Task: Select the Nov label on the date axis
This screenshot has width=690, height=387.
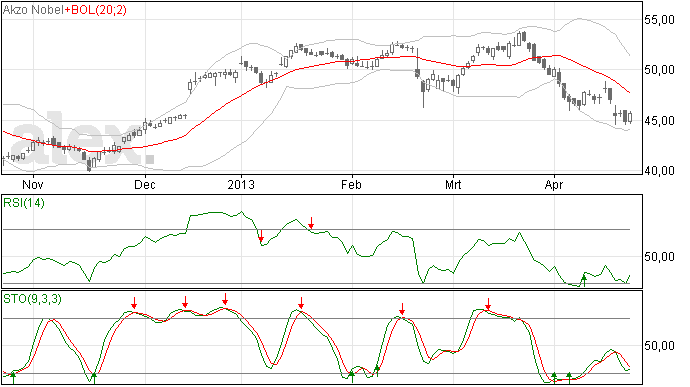Action: [33, 184]
